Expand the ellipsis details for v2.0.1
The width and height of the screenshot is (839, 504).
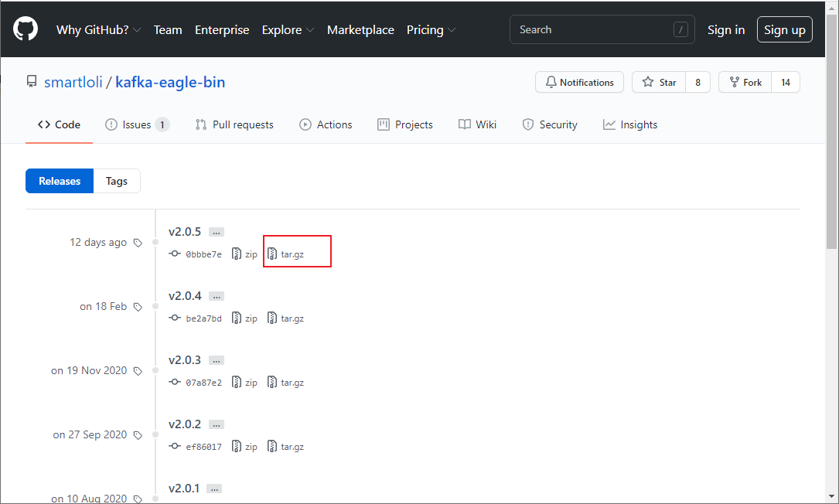coord(214,489)
